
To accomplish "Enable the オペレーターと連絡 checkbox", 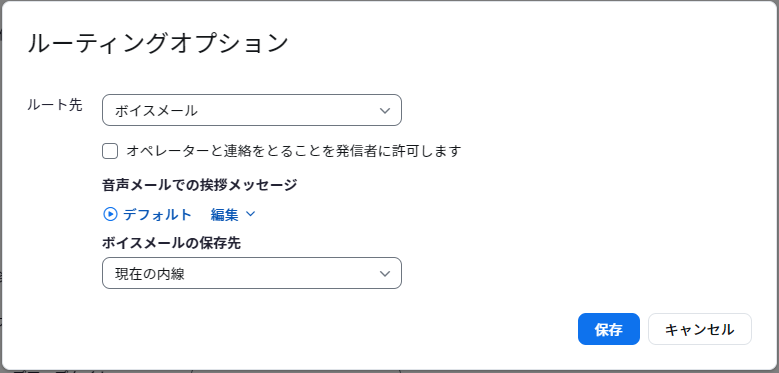I will [x=110, y=151].
